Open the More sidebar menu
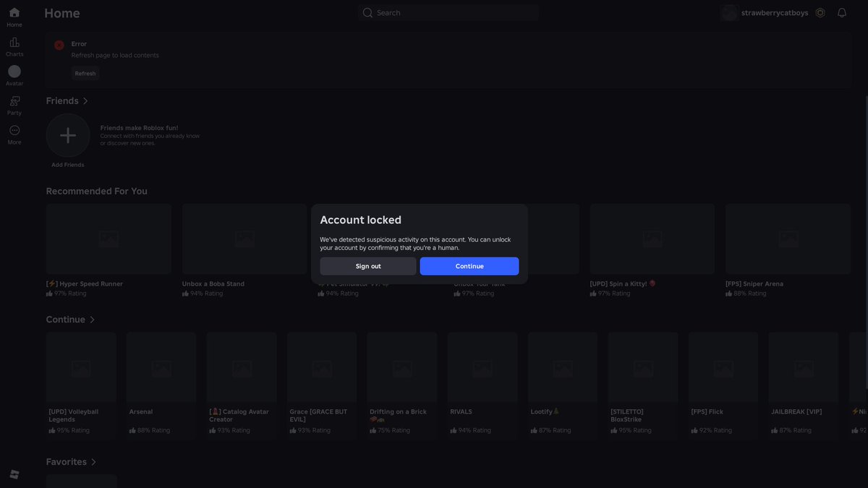Image resolution: width=868 pixels, height=488 pixels. coord(14,130)
